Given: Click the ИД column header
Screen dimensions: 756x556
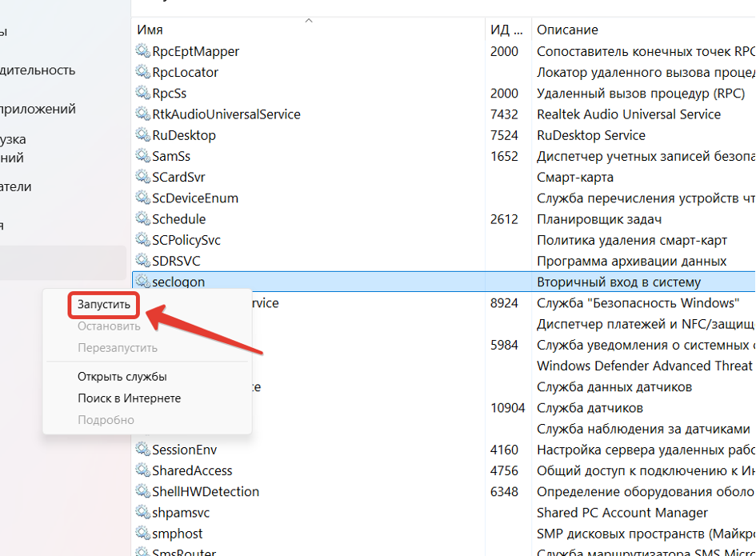Looking at the screenshot, I should click(499, 30).
